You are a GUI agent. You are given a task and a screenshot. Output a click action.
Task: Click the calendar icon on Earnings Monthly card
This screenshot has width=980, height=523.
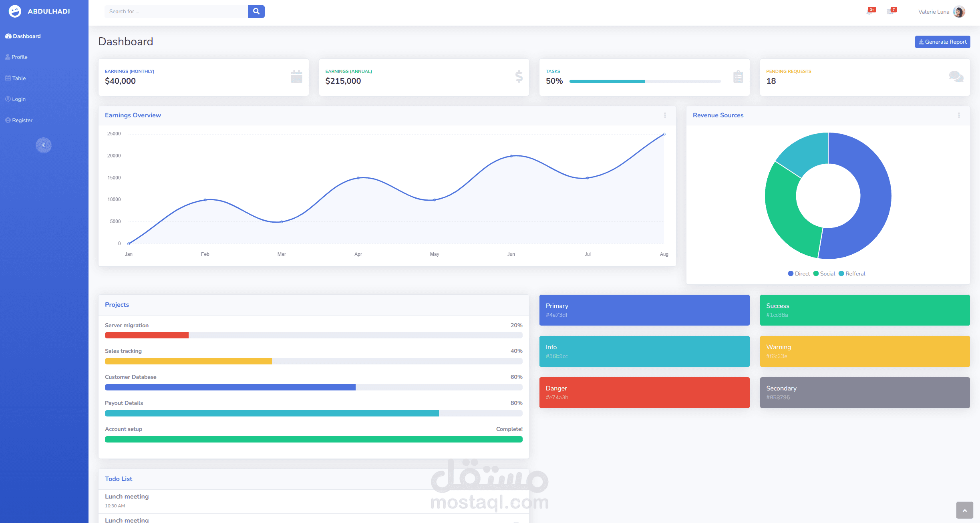pyautogui.click(x=296, y=76)
